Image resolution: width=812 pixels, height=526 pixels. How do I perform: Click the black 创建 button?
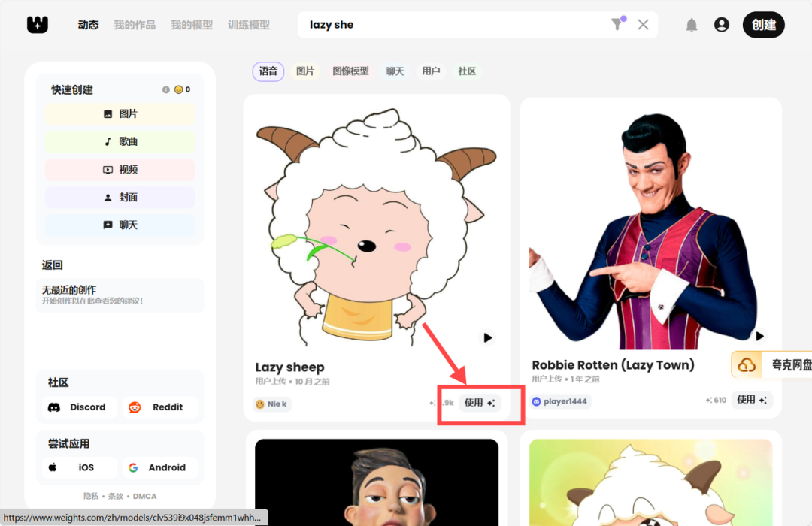[x=763, y=25]
